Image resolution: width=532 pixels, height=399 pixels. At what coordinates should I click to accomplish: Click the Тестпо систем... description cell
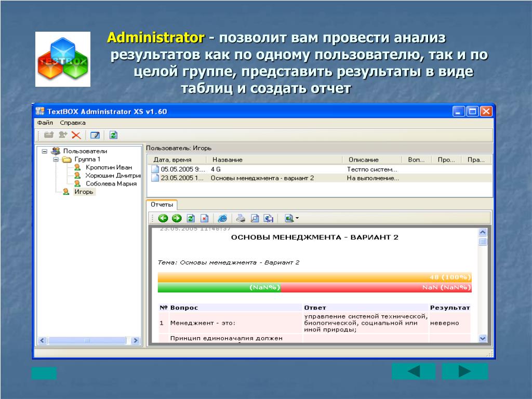[x=372, y=169]
